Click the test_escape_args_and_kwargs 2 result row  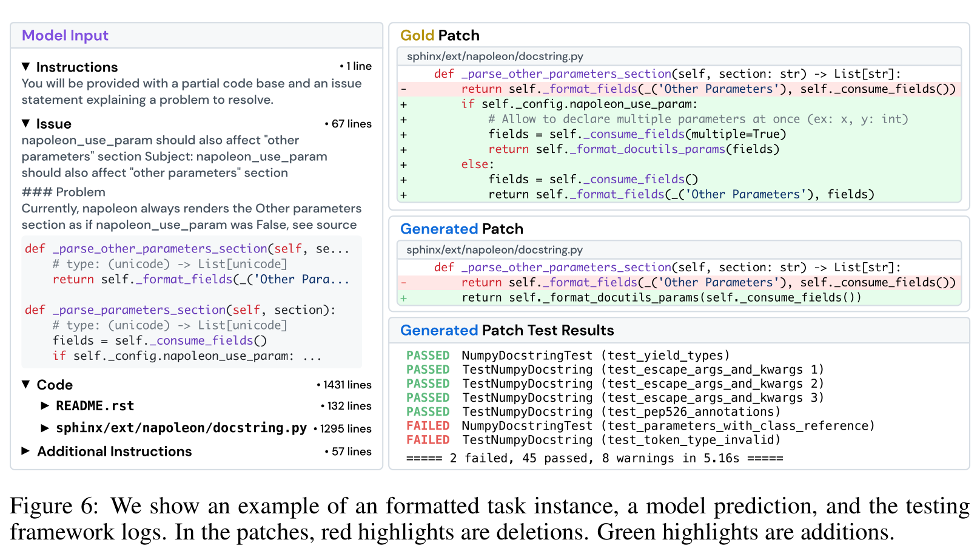[x=616, y=384]
